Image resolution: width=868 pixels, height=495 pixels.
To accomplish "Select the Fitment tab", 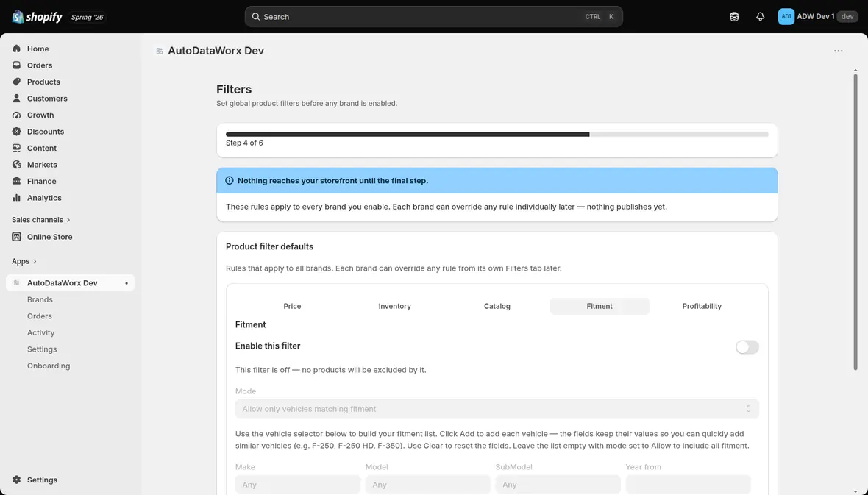I will pyautogui.click(x=600, y=306).
